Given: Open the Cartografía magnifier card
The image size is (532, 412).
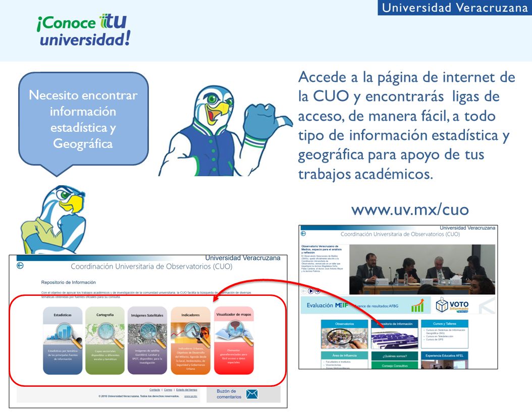Looking at the screenshot, I should click(105, 340).
